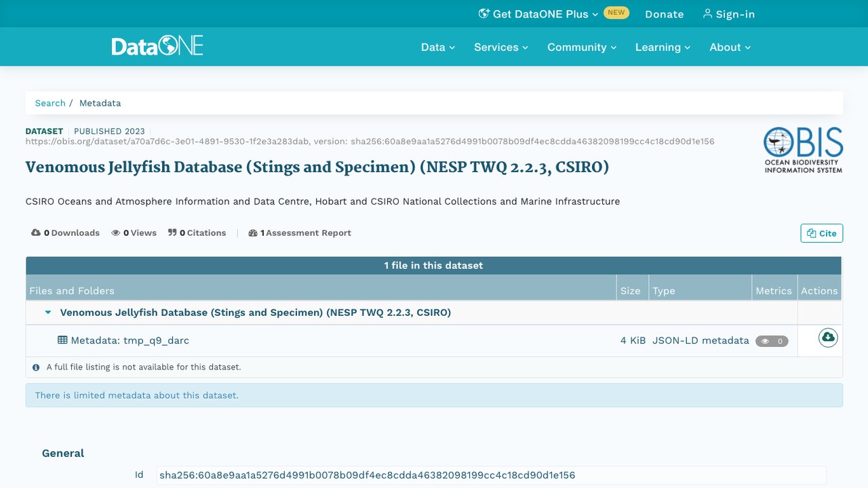Open the 1 Assessment Report link

click(x=300, y=232)
